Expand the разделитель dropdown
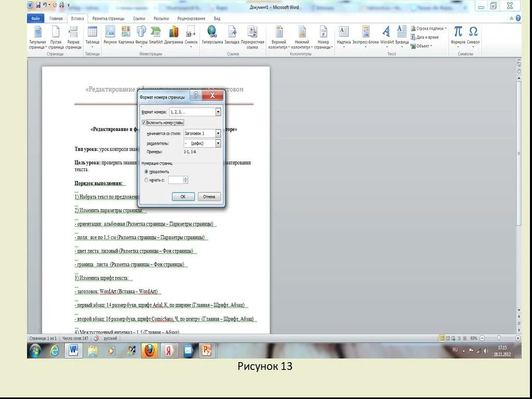 [x=218, y=143]
